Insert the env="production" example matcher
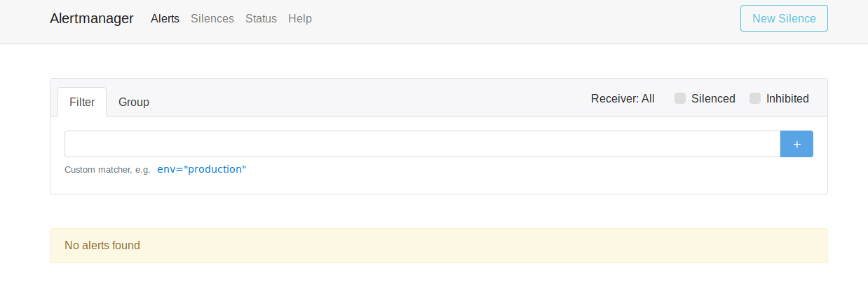Screen dimensions: 868x285 pyautogui.click(x=202, y=169)
